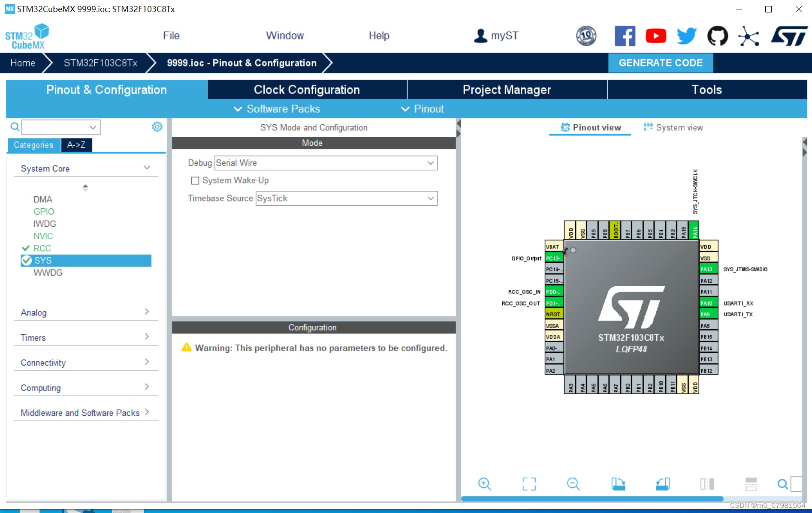This screenshot has width=812, height=513.
Task: Open the ST Twitter icon
Action: point(687,36)
